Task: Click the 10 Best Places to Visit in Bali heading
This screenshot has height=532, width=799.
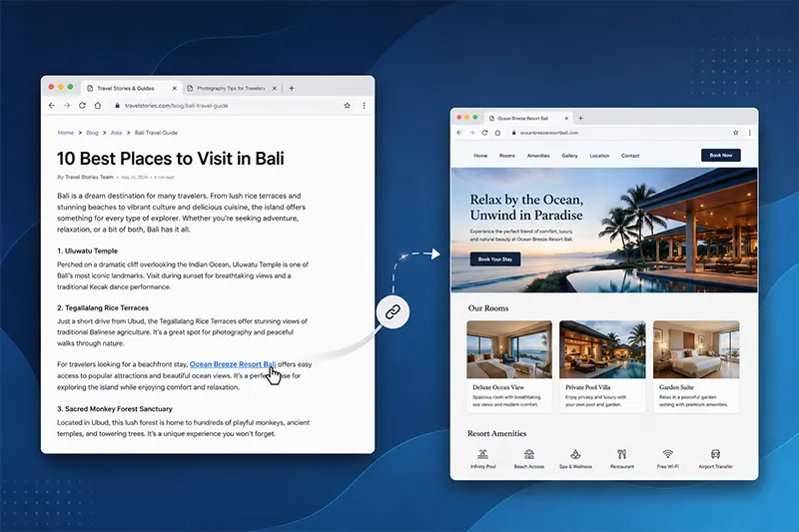Action: coord(170,159)
